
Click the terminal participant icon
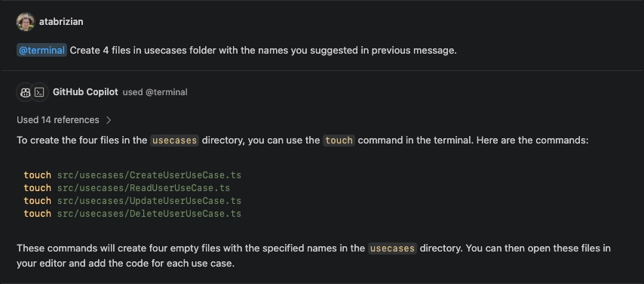(x=39, y=92)
